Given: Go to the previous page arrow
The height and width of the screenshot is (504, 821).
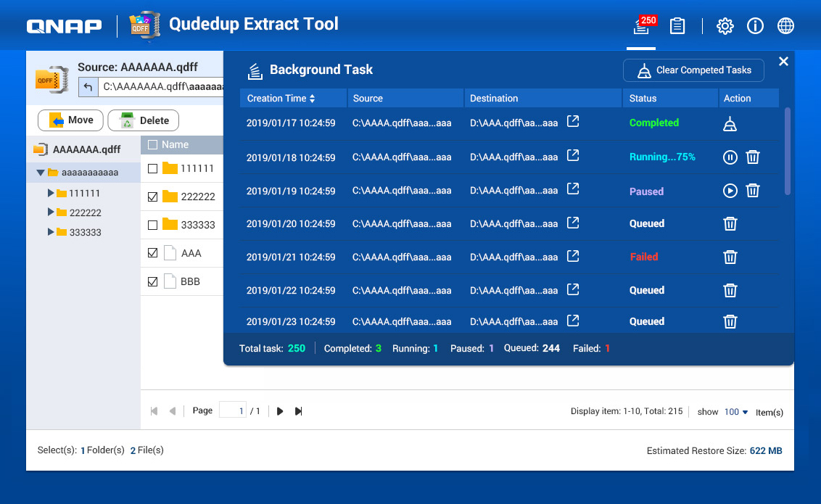Looking at the screenshot, I should tap(173, 411).
